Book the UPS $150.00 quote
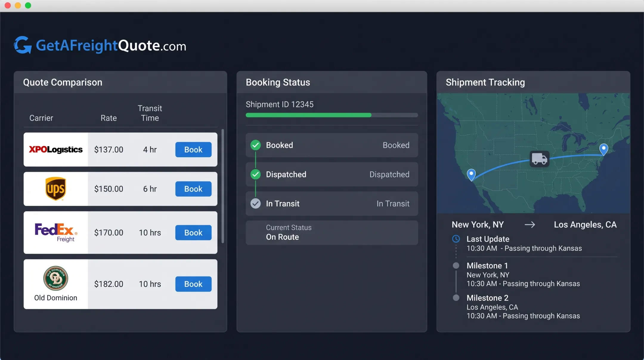This screenshot has width=644, height=360. 193,189
